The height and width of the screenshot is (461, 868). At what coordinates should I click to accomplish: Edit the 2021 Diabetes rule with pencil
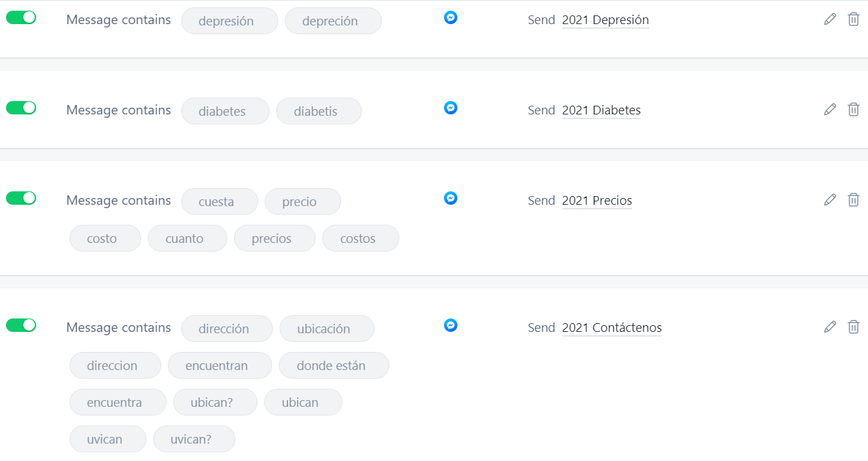click(x=830, y=110)
